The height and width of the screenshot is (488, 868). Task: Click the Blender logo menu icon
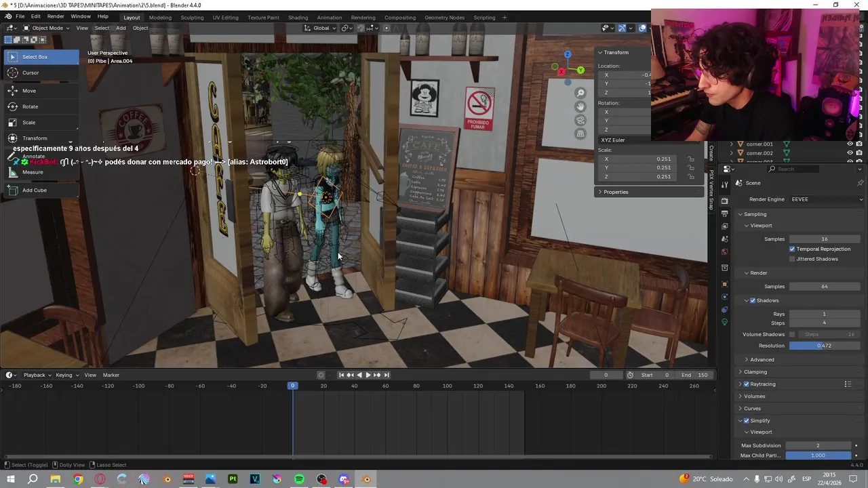click(7, 16)
